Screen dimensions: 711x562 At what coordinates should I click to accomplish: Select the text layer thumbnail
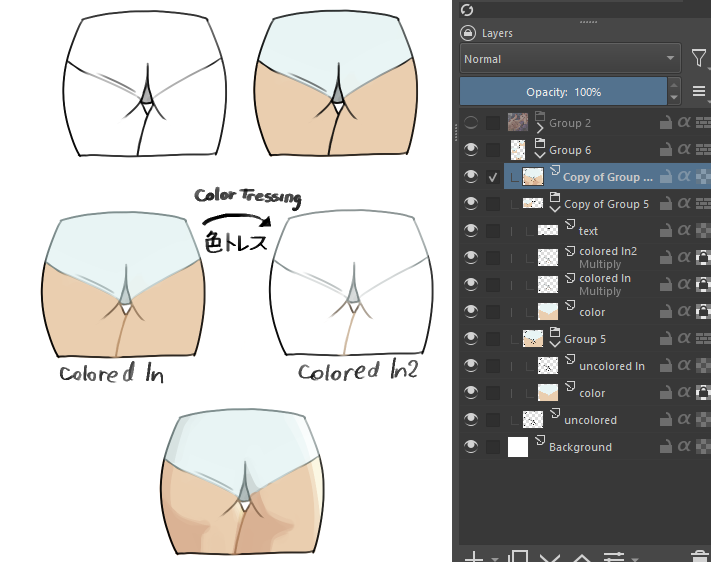point(548,230)
